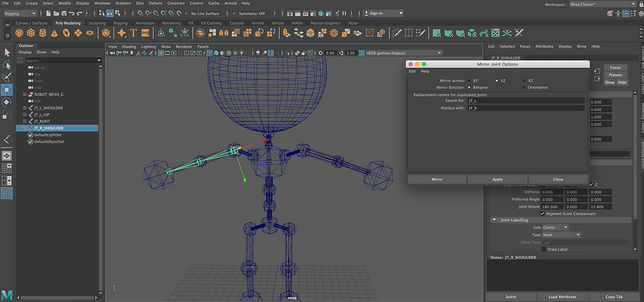Create a polygon torus from the shelf
Viewport: 644px width, 302px height.
67,33
